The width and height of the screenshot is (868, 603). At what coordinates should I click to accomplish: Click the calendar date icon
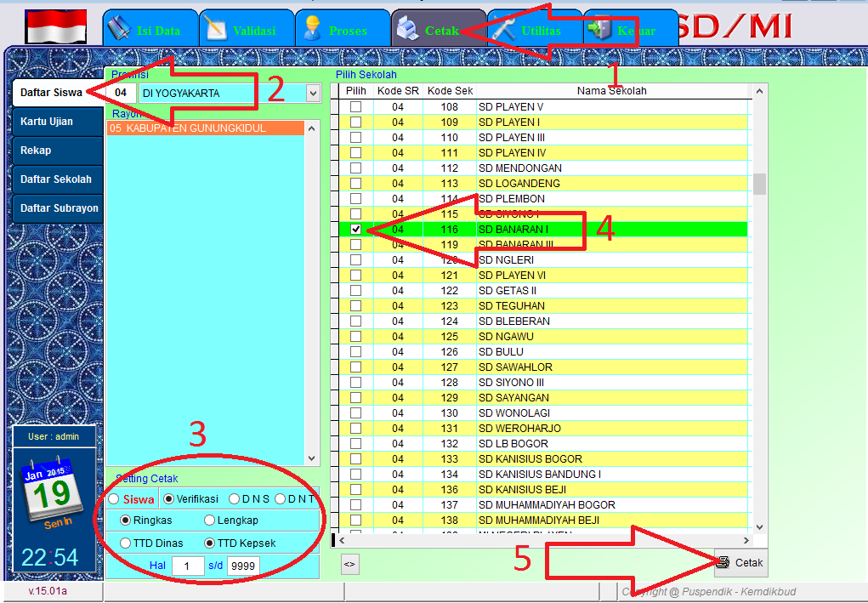click(x=52, y=491)
